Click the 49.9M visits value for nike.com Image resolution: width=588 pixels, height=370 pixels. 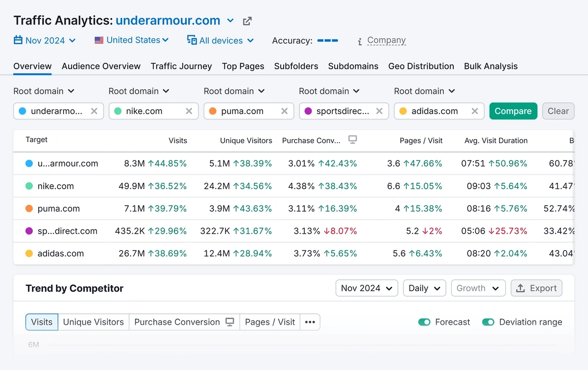point(132,186)
